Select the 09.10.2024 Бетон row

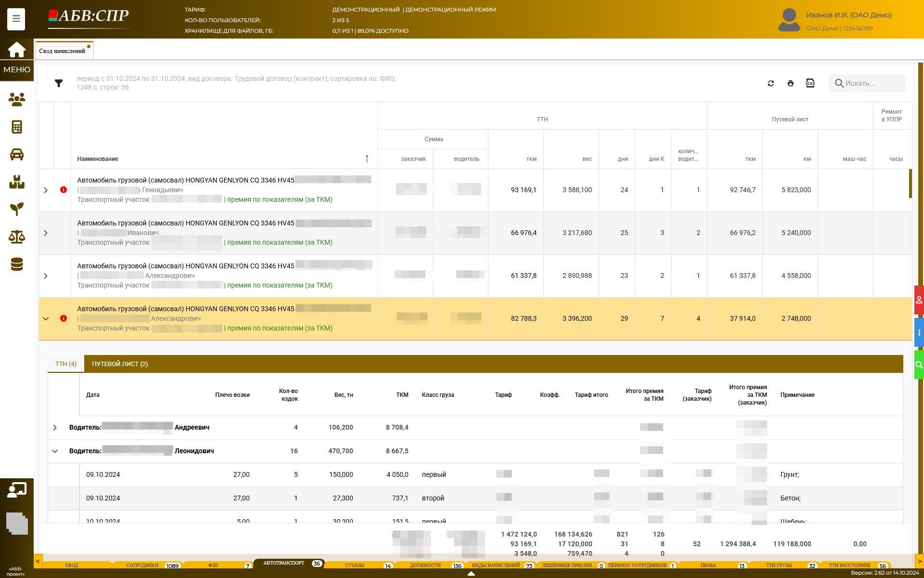pyautogui.click(x=475, y=499)
